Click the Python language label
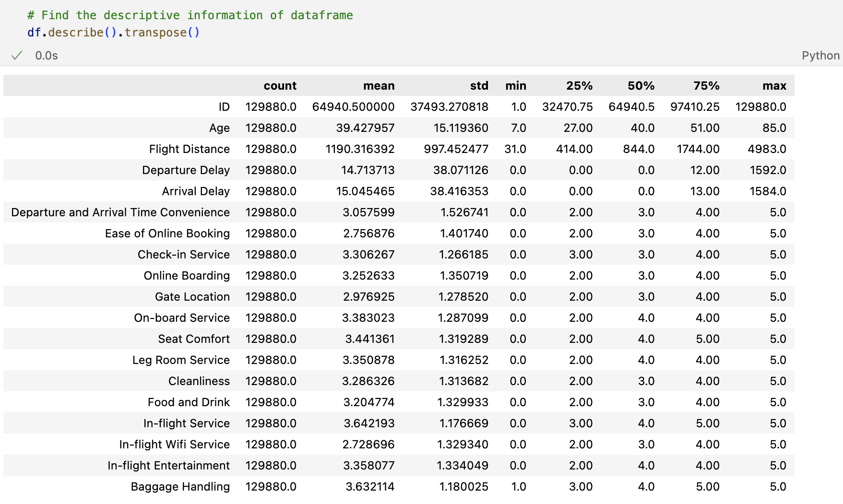The image size is (843, 504). pos(820,56)
